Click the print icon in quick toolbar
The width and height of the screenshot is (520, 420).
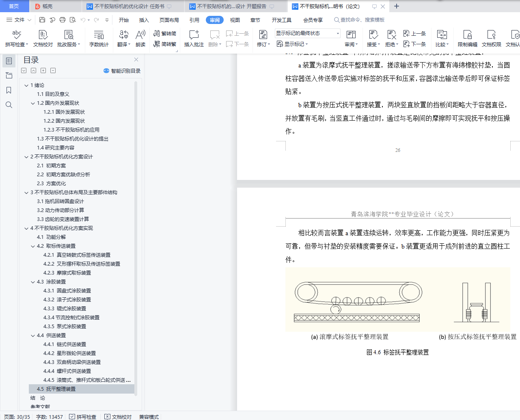pos(63,19)
